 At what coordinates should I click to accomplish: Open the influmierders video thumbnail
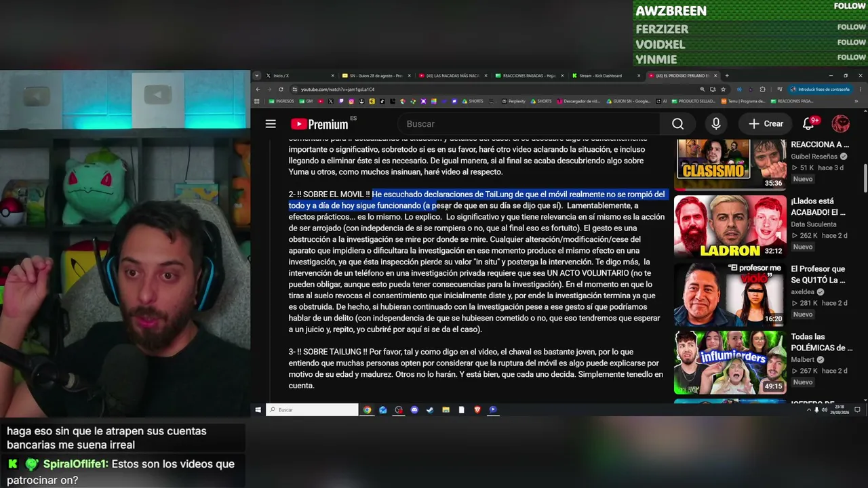[x=730, y=362]
